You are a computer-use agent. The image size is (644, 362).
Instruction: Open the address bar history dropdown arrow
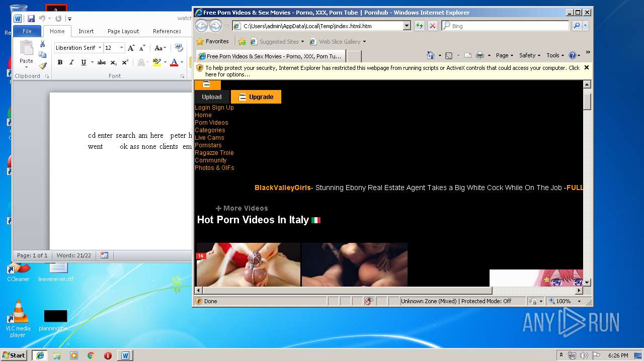pyautogui.click(x=407, y=26)
